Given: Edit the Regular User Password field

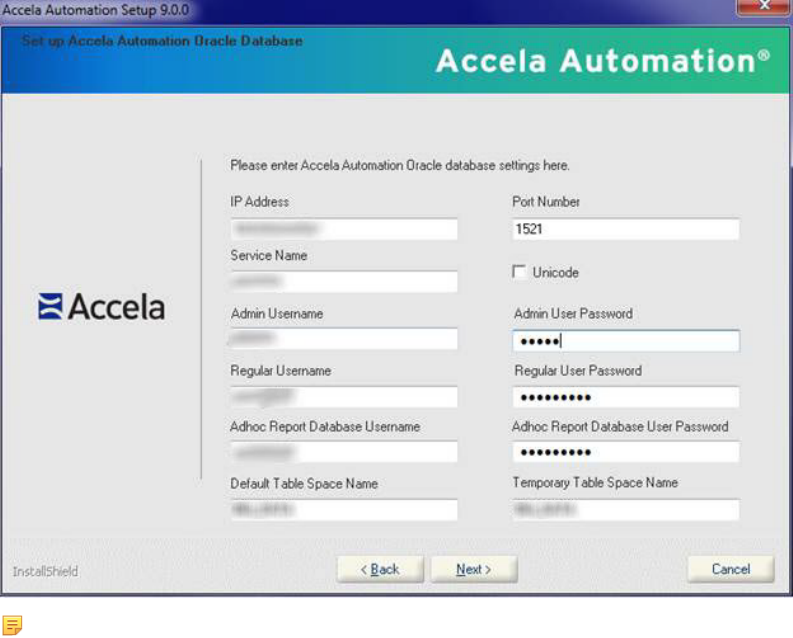Looking at the screenshot, I should (626, 397).
